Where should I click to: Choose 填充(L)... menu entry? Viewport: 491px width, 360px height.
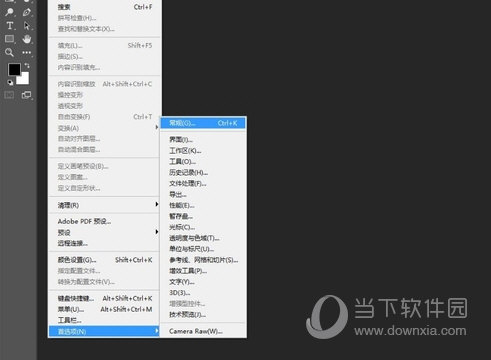coord(105,45)
